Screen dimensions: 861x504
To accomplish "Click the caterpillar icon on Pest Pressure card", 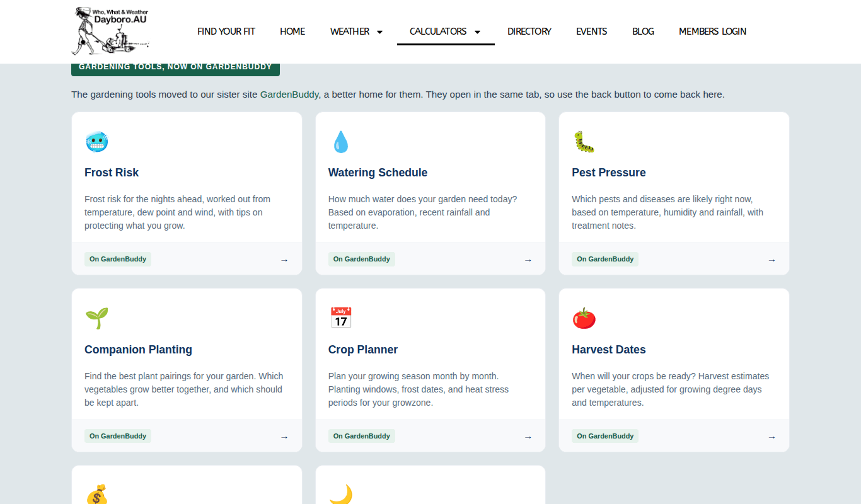I will (x=584, y=142).
